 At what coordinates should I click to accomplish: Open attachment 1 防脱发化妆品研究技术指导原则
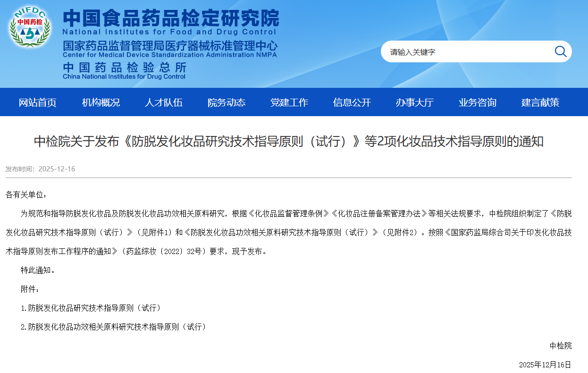[x=94, y=308]
